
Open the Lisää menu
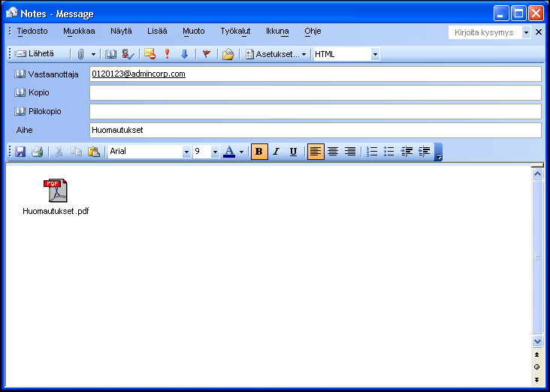(x=157, y=32)
